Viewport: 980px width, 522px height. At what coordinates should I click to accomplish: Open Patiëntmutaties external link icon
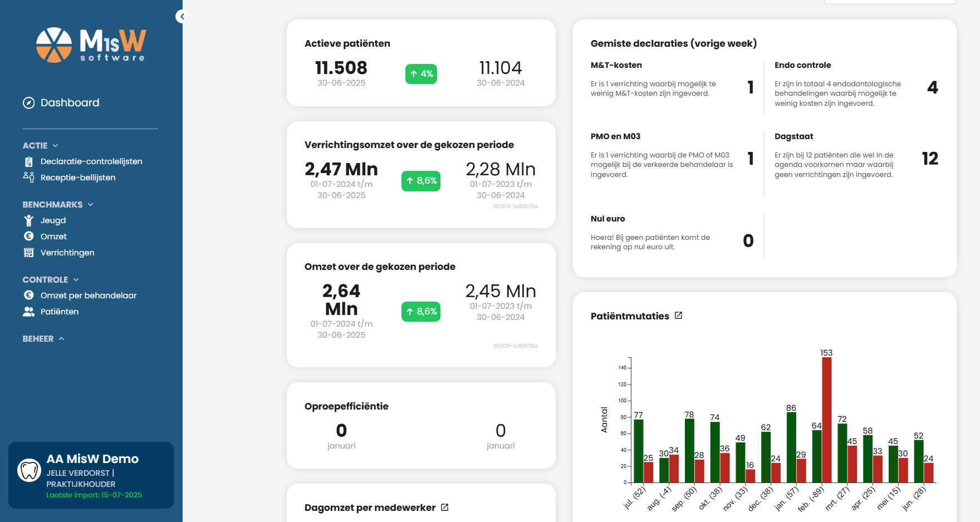click(x=678, y=316)
